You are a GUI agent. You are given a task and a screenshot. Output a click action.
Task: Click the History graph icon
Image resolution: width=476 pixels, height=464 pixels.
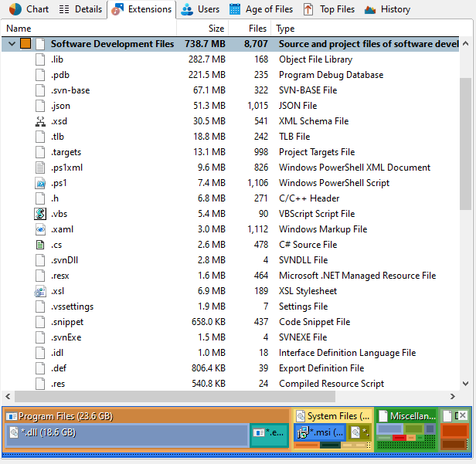pos(370,10)
